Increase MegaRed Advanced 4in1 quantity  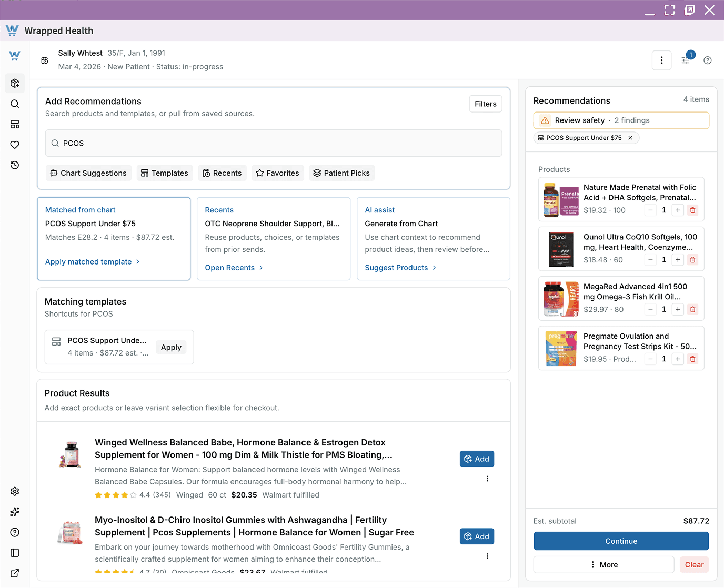point(678,310)
